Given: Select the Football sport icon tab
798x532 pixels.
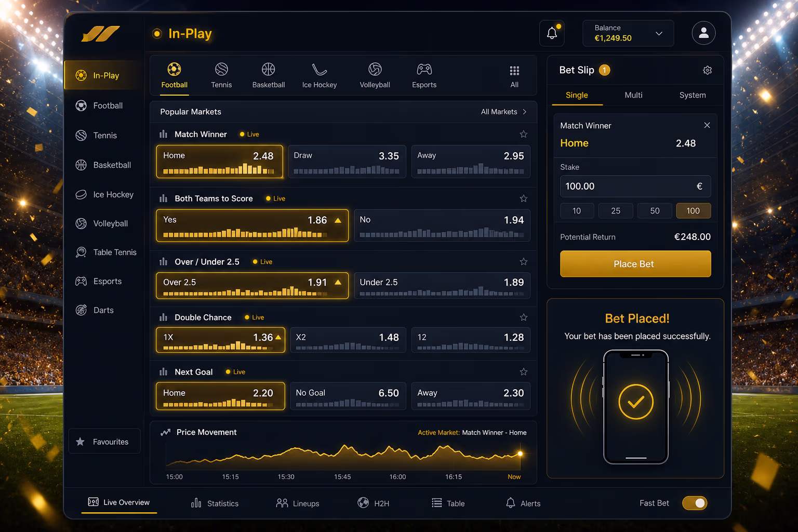Looking at the screenshot, I should tap(174, 76).
